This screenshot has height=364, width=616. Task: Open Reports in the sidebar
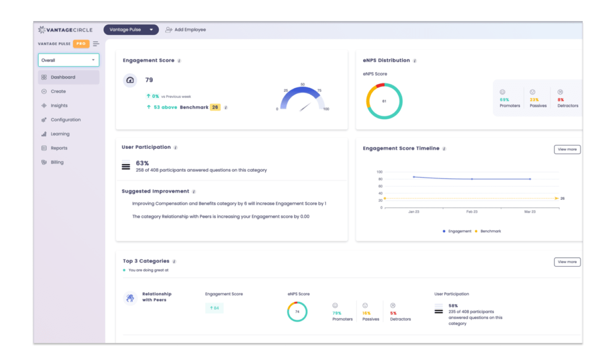[x=59, y=148]
